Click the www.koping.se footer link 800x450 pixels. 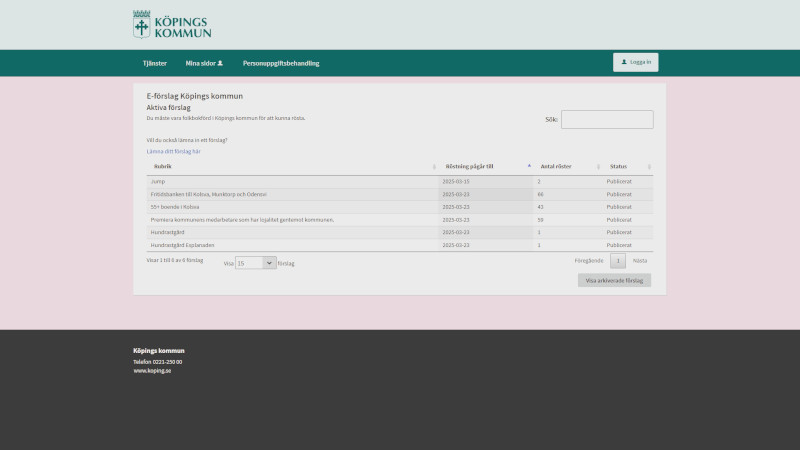(152, 371)
